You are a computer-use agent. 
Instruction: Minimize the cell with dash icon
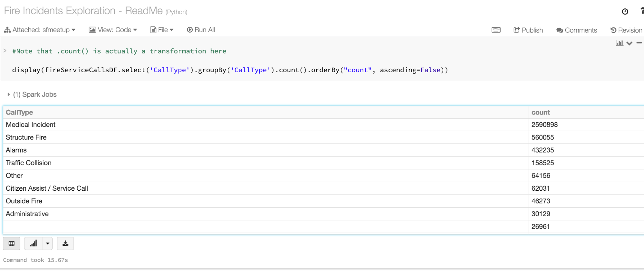(639, 43)
